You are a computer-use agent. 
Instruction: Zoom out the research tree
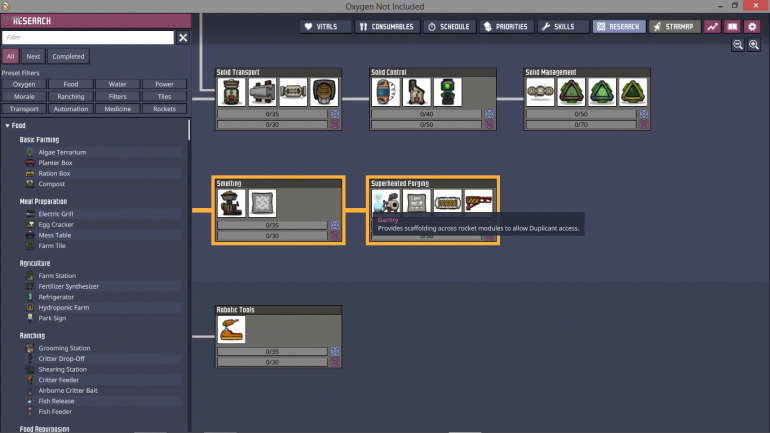click(x=738, y=45)
